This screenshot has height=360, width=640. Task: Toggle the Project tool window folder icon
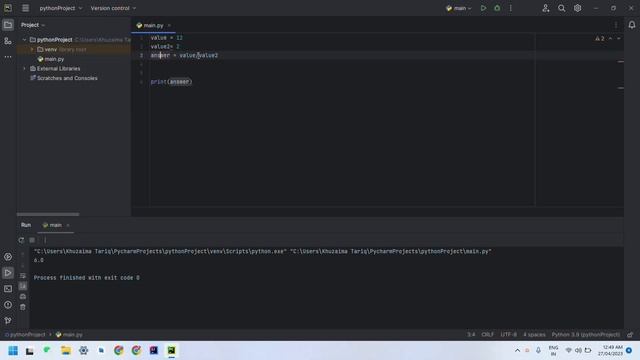click(8, 25)
